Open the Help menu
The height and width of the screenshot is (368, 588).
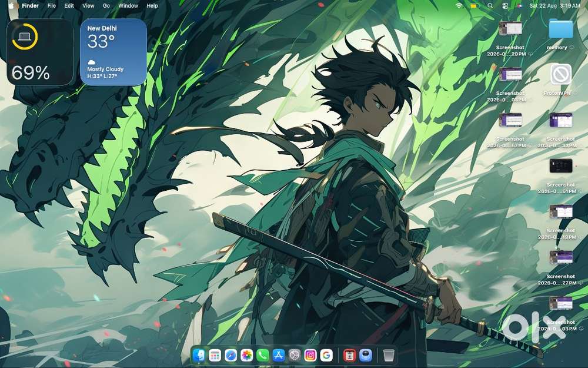click(152, 6)
